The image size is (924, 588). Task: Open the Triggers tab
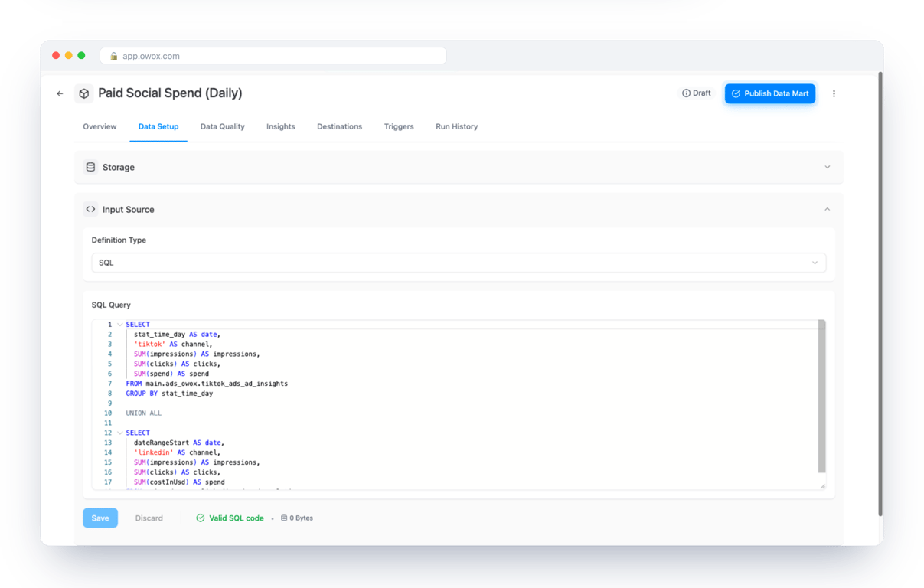click(399, 126)
